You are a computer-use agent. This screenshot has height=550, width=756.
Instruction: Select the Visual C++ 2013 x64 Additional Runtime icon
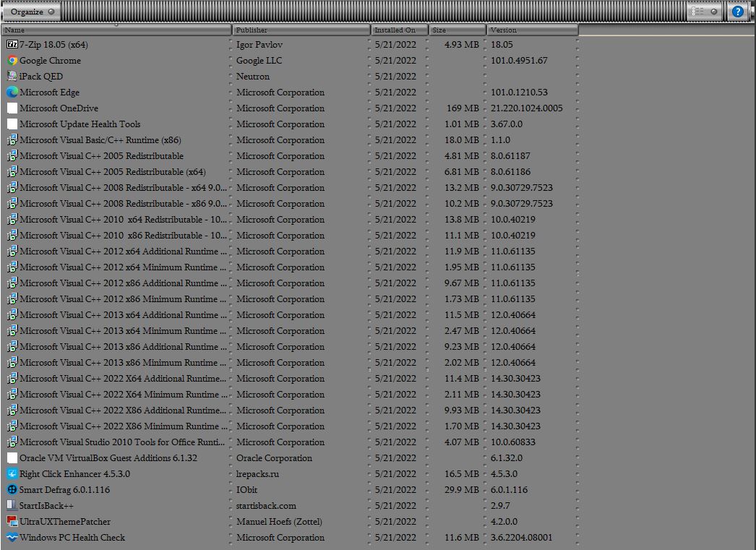pyautogui.click(x=12, y=315)
